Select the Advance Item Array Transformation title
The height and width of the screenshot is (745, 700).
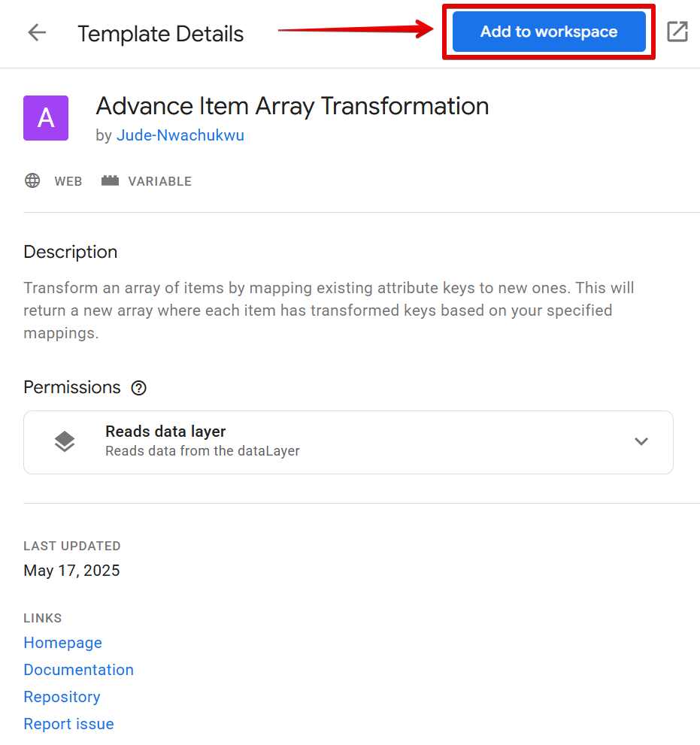coord(292,107)
